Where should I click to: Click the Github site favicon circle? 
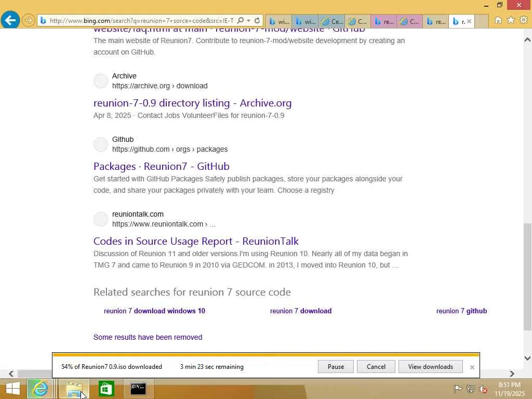100,144
